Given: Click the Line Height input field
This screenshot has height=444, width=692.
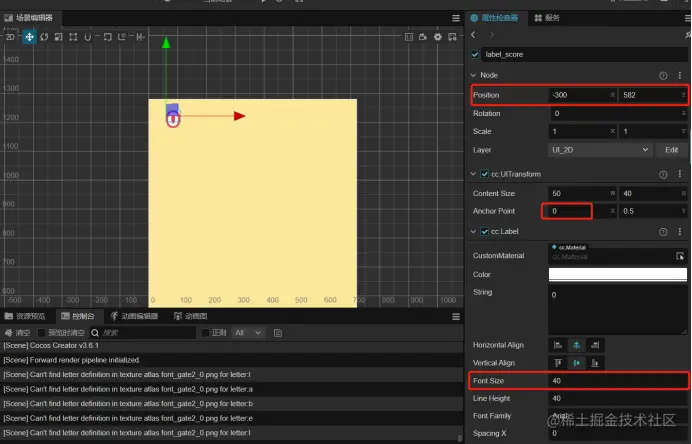Looking at the screenshot, I should (618, 399).
